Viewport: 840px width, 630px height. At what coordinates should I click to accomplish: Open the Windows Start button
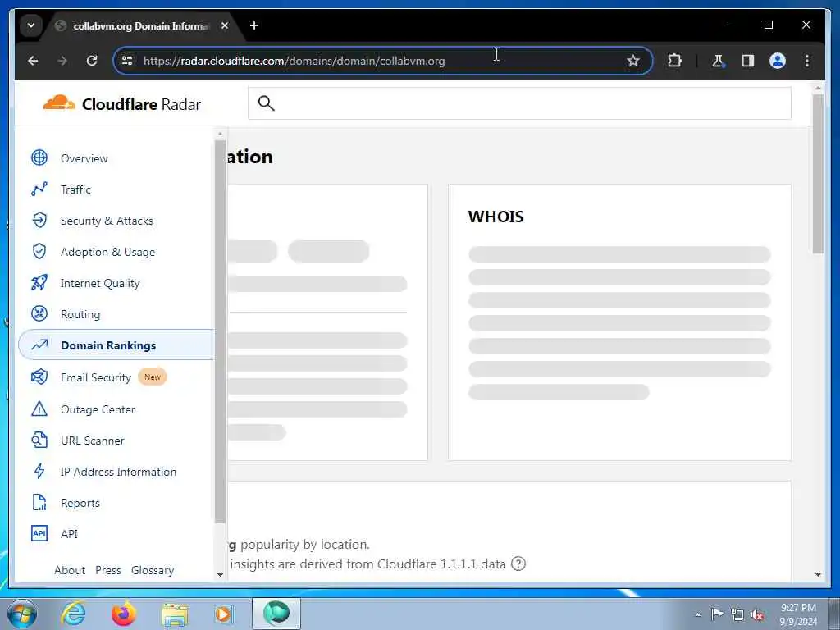point(22,614)
